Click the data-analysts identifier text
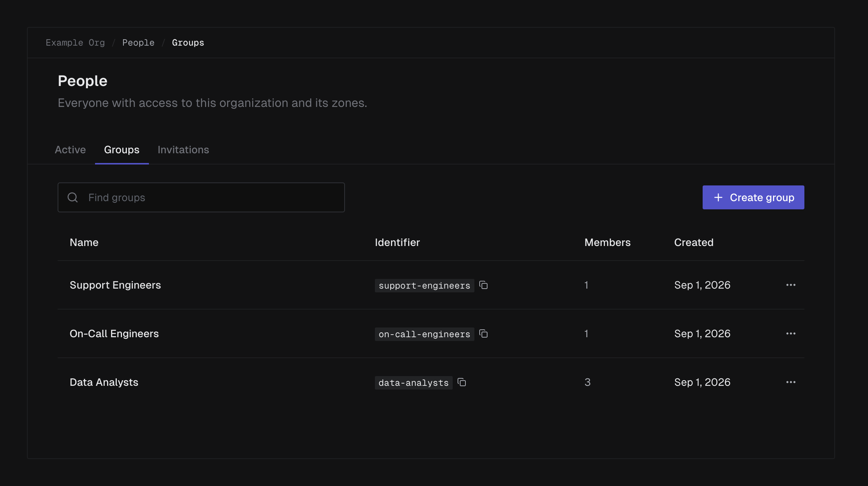The height and width of the screenshot is (486, 868). click(413, 383)
